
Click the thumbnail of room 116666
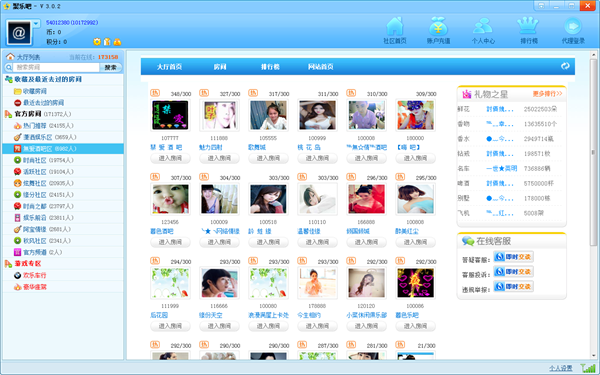tap(219, 283)
